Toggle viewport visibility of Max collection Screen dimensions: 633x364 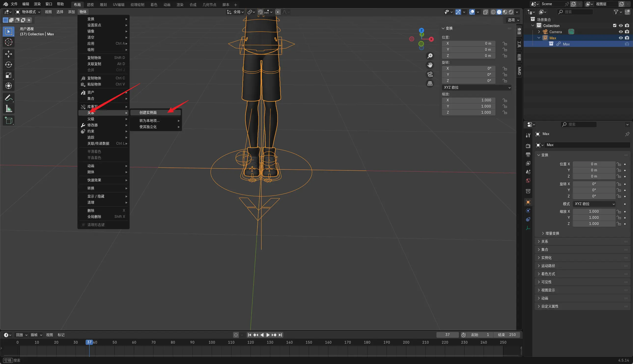coord(621,38)
